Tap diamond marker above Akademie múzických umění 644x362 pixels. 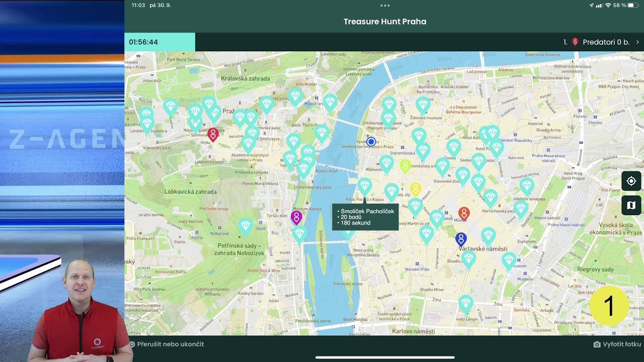pos(248,144)
